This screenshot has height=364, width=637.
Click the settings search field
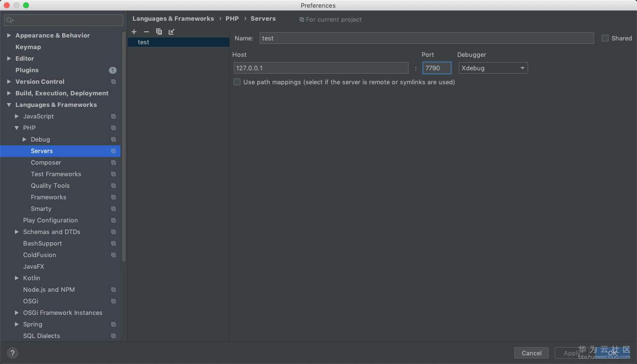coord(64,20)
